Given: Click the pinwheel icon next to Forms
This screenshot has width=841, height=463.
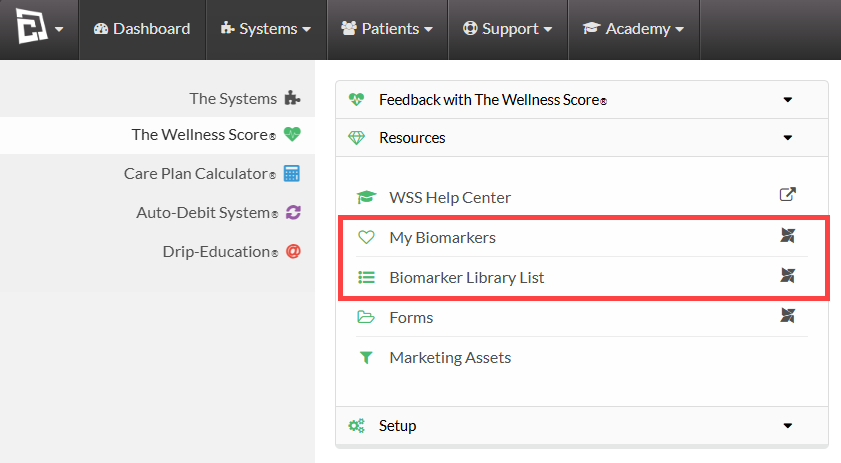Looking at the screenshot, I should coord(787,315).
